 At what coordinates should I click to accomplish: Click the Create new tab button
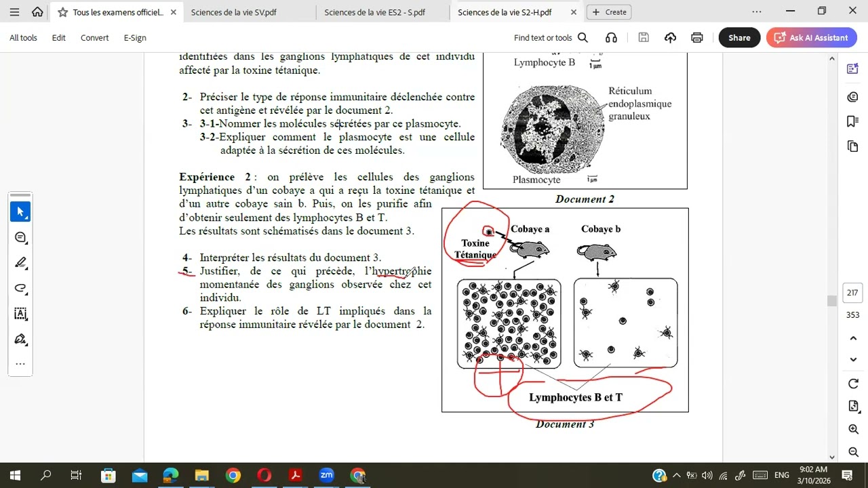[x=610, y=12]
